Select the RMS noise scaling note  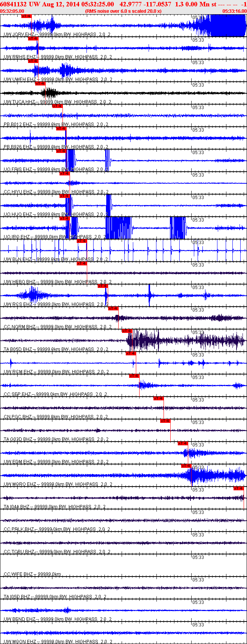[x=124, y=11]
